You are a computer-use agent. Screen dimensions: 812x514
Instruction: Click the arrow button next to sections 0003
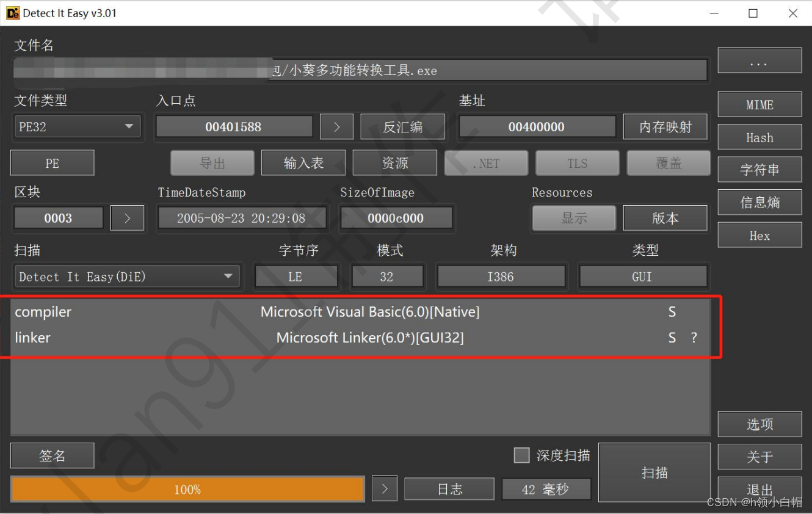coord(128,218)
